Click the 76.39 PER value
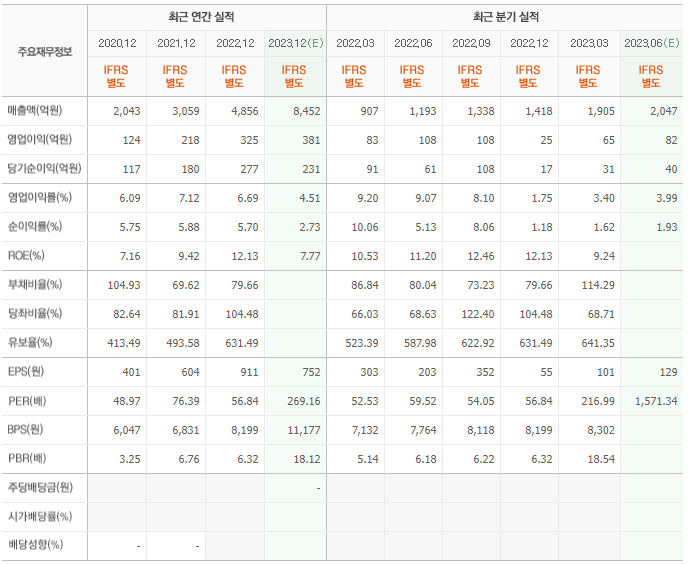This screenshot has width=688, height=564. 186,401
